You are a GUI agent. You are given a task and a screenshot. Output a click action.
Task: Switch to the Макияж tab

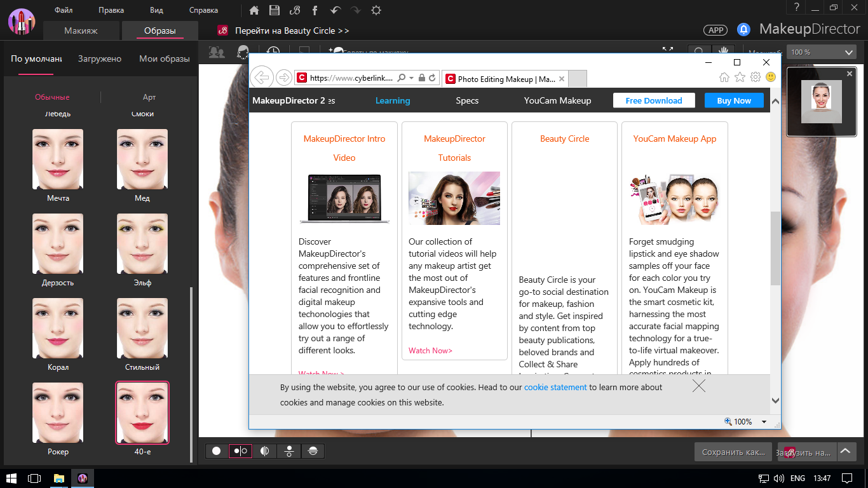click(81, 30)
